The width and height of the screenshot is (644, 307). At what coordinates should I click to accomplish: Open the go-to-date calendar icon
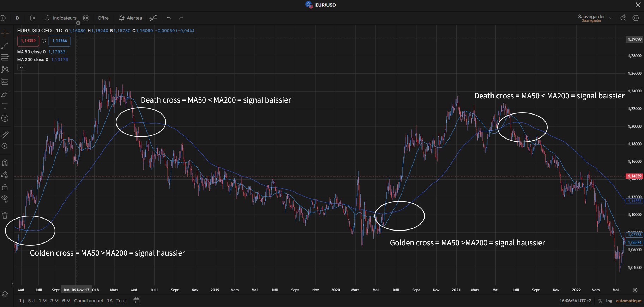[137, 301]
